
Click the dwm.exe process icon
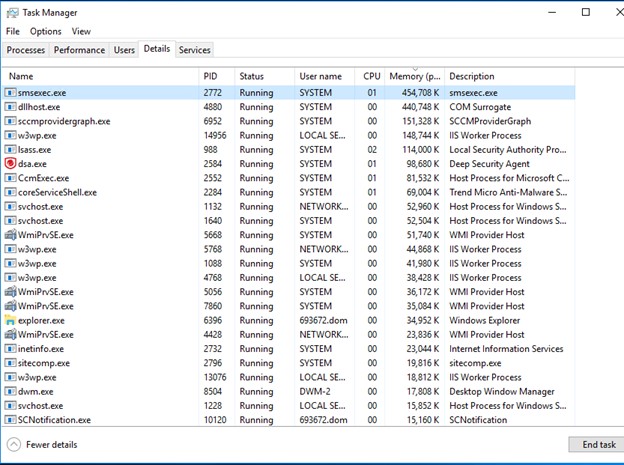pyautogui.click(x=10, y=391)
